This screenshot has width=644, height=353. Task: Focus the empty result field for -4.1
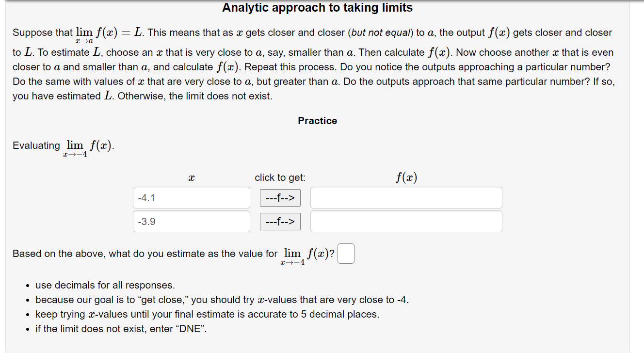click(x=406, y=197)
